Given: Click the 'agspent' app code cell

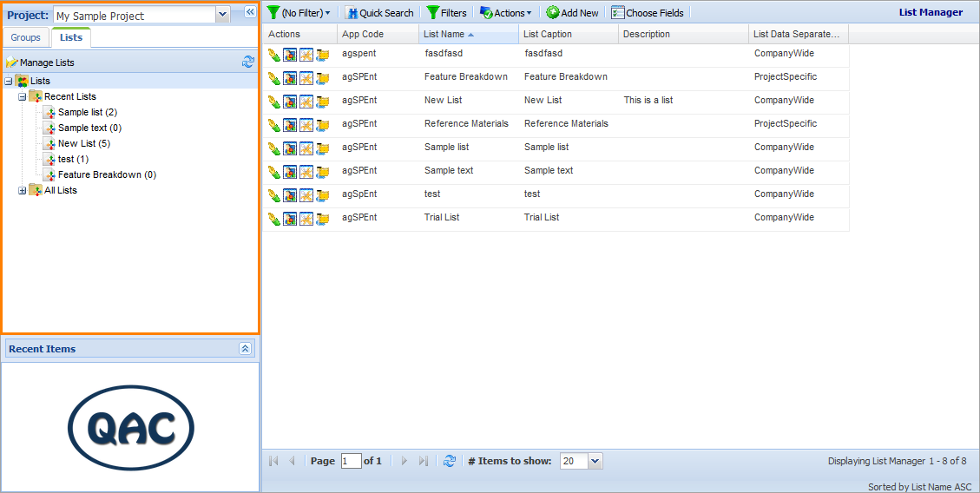Looking at the screenshot, I should point(359,53).
